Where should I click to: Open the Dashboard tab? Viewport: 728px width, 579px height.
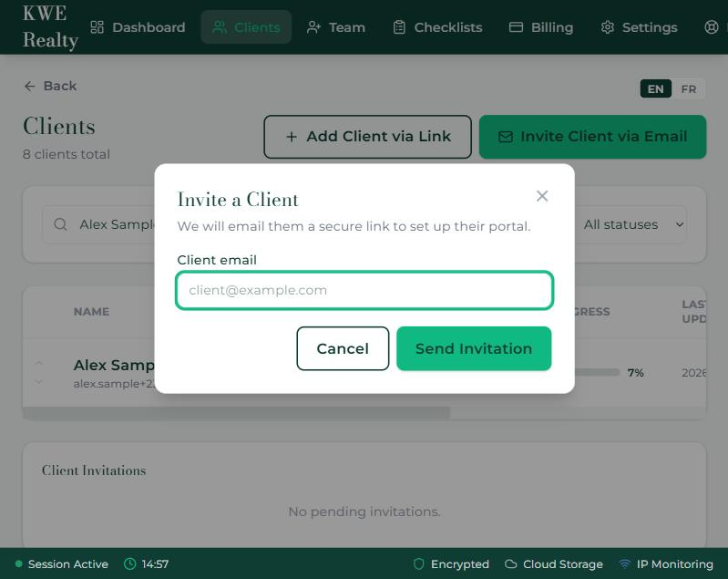(138, 27)
